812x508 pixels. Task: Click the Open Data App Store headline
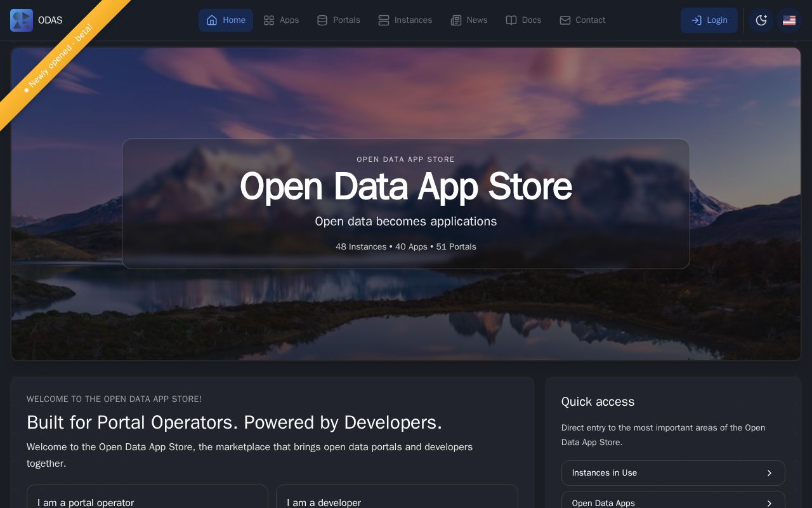tap(406, 187)
